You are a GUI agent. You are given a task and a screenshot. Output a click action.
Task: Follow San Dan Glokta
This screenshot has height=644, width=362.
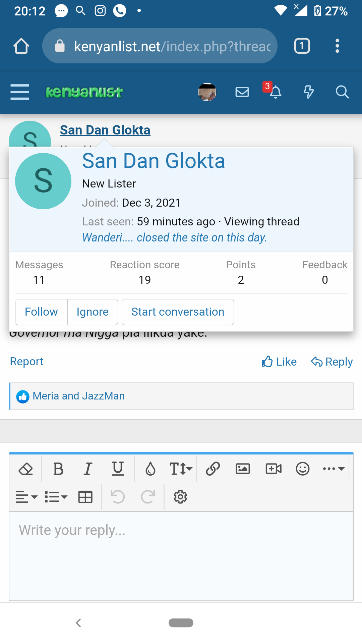41,312
